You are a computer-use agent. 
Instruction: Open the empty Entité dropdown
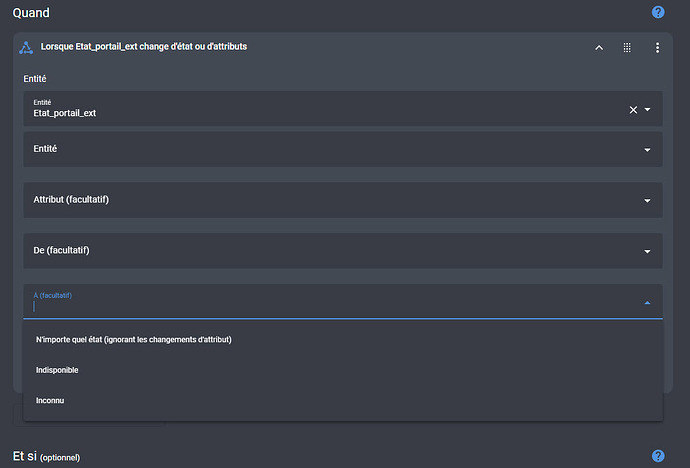pyautogui.click(x=343, y=149)
